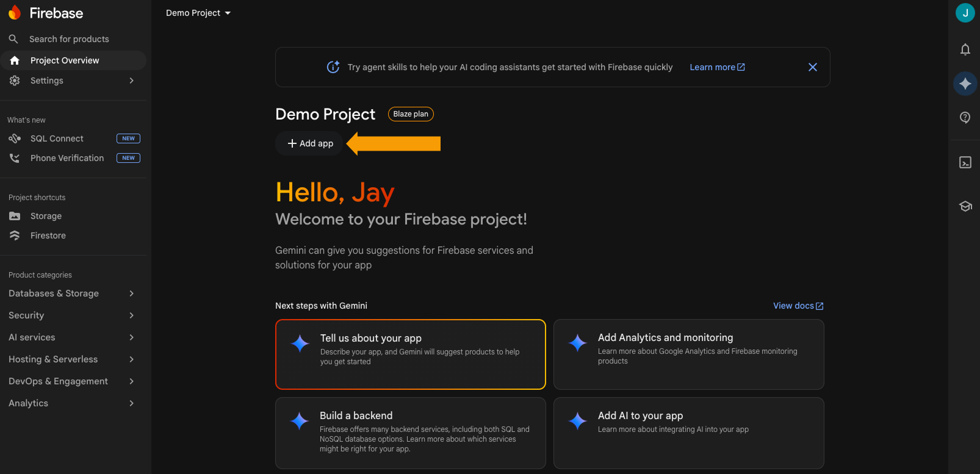Viewport: 980px width, 474px height.
Task: Click the Add AI to your app sparkle icon
Action: coord(578,421)
